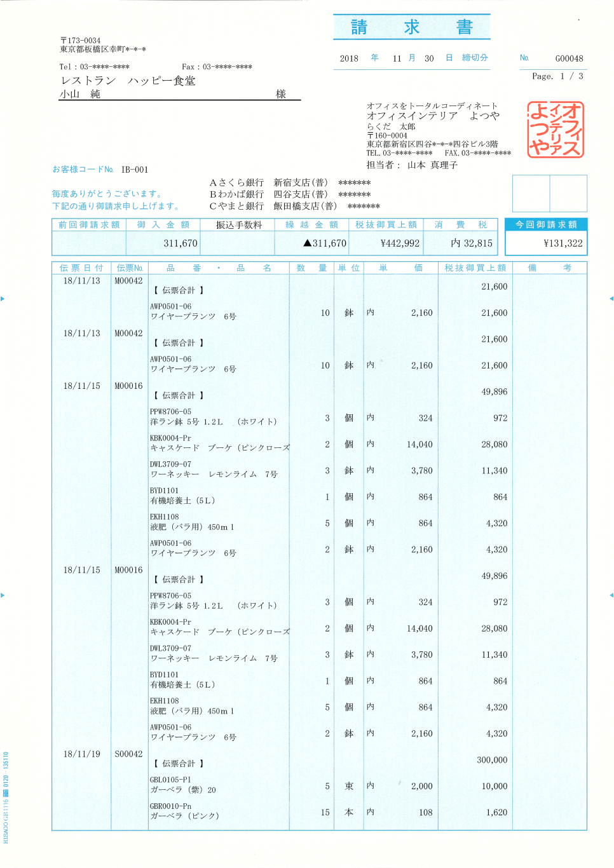Select the line amount 10,000

tap(495, 786)
